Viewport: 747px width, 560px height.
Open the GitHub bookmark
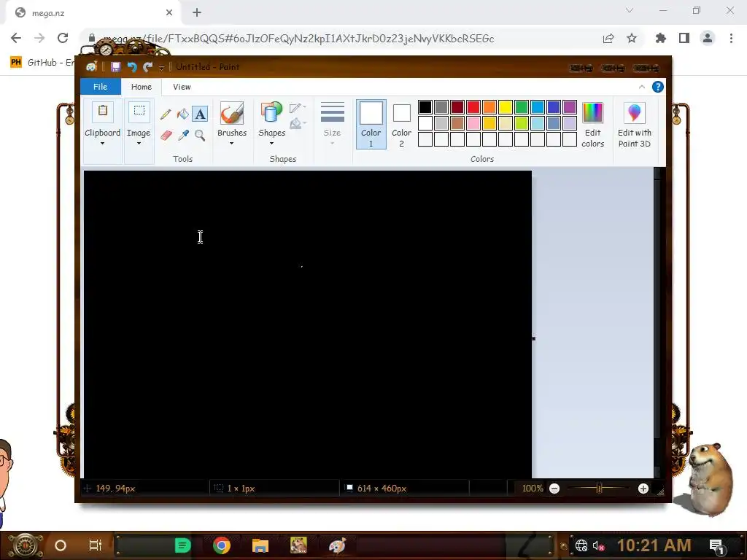(x=42, y=63)
